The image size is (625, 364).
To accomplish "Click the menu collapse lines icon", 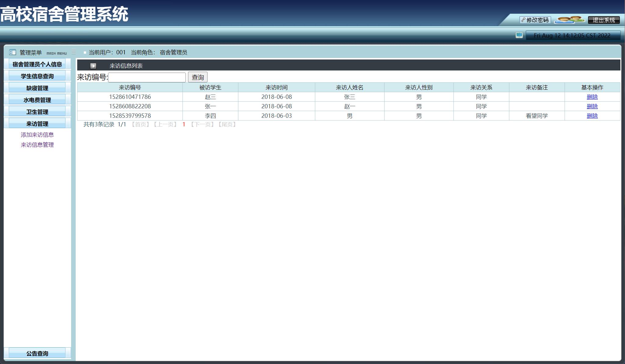I will (x=74, y=52).
